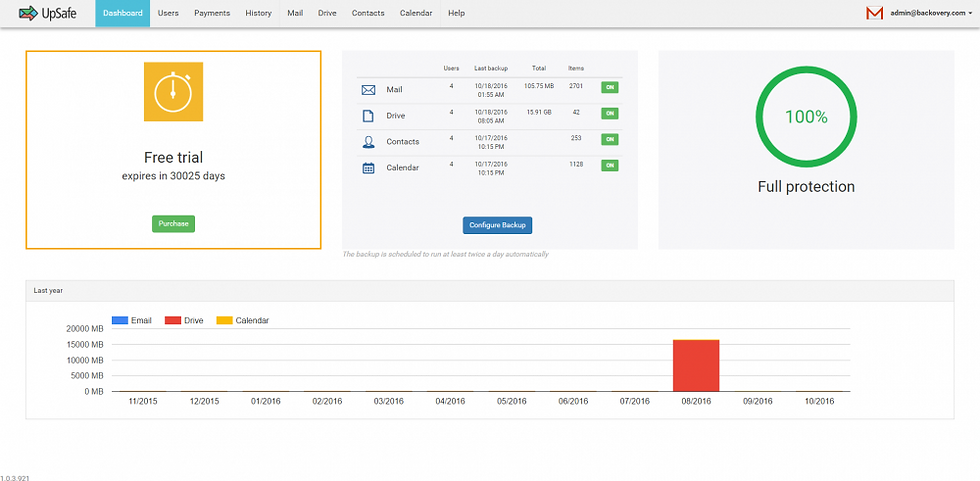Toggle Calendar backup ON switch

[x=609, y=166]
